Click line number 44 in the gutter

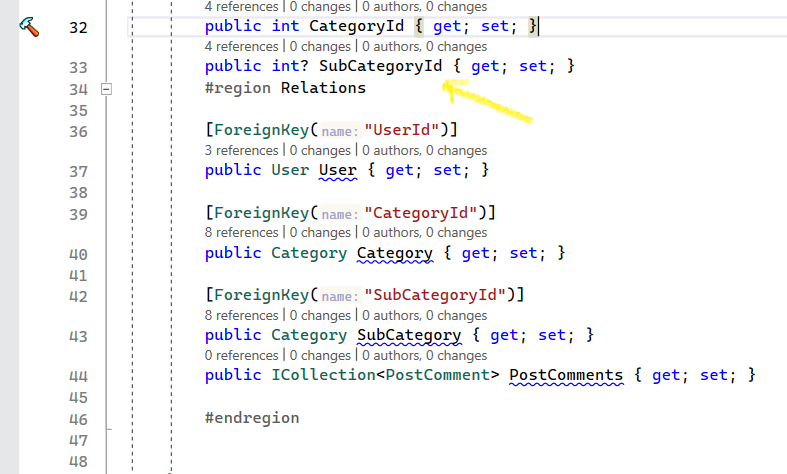click(x=79, y=376)
